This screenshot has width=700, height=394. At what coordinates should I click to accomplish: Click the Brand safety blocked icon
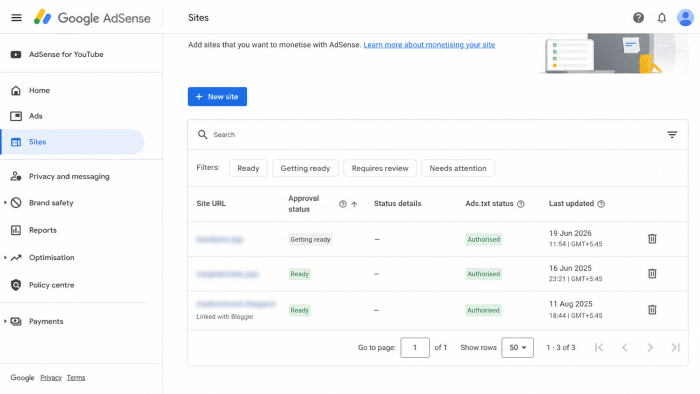pyautogui.click(x=16, y=203)
